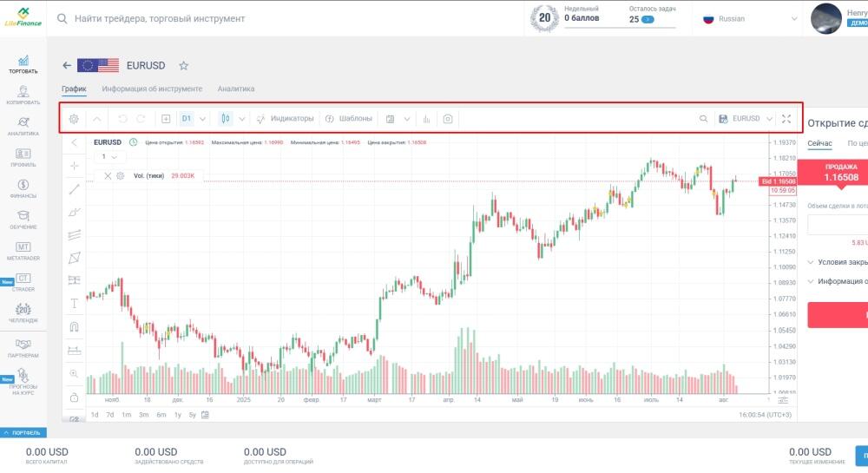Screen dimensions: 868x473
Task: Open Аналитика in the left sidebar
Action: click(x=23, y=126)
